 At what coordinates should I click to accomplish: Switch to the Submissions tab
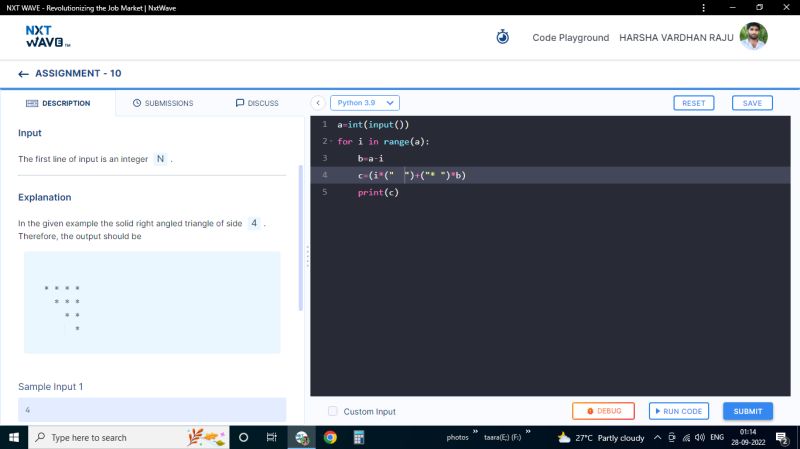163,103
